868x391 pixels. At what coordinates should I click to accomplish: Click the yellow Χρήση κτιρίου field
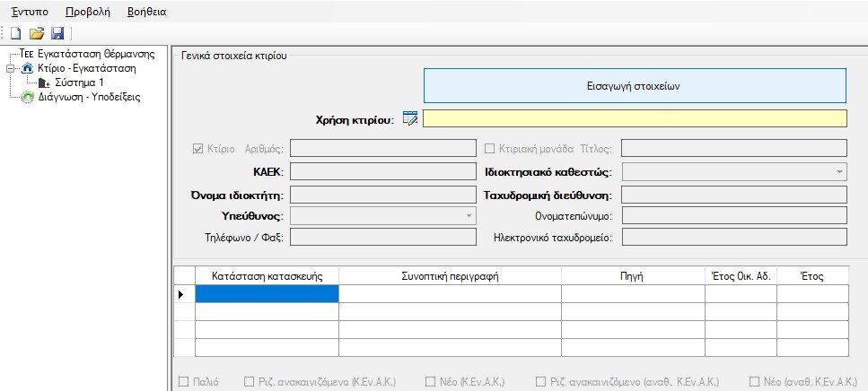[x=634, y=118]
